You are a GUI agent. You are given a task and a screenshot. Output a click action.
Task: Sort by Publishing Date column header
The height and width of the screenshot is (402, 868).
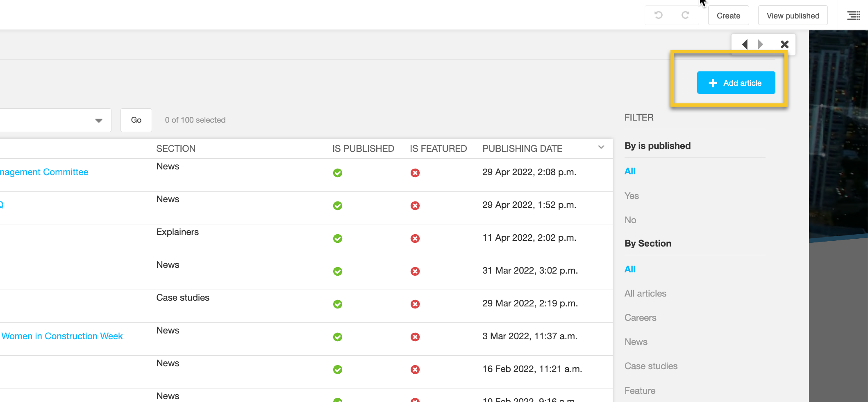(522, 148)
